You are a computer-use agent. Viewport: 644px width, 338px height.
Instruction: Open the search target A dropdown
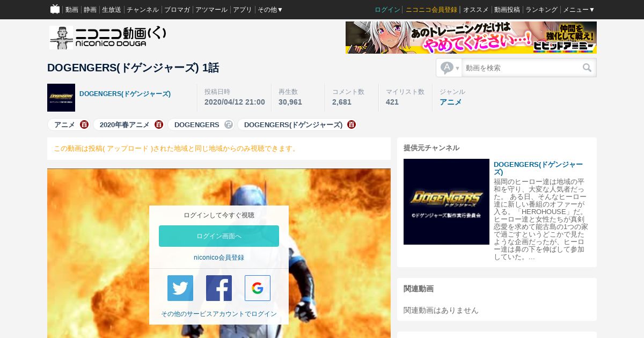(450, 68)
